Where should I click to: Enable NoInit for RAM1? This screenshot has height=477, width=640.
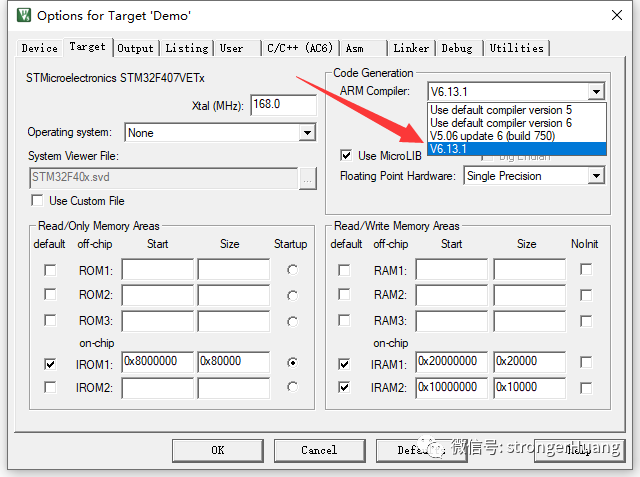pos(586,269)
